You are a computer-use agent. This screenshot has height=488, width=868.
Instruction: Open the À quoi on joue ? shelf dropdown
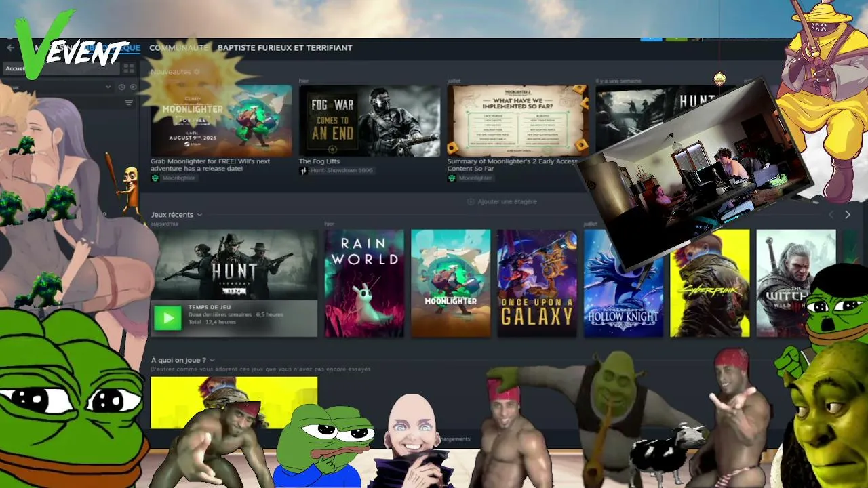(212, 360)
